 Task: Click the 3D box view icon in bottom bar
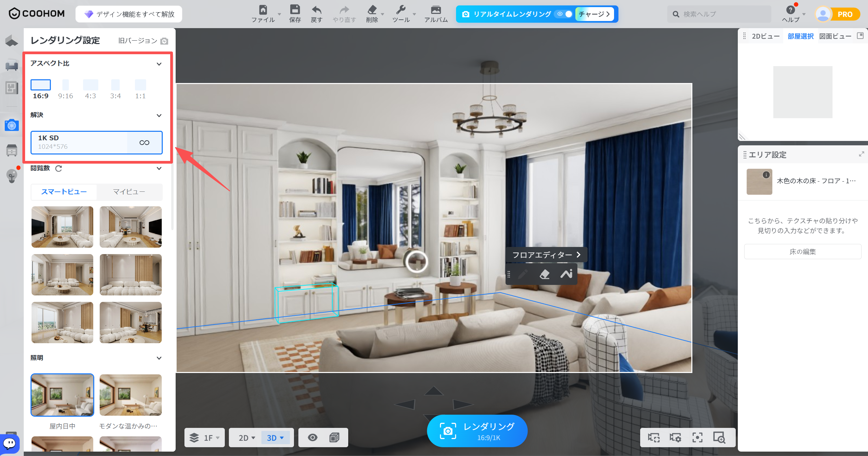coord(334,438)
